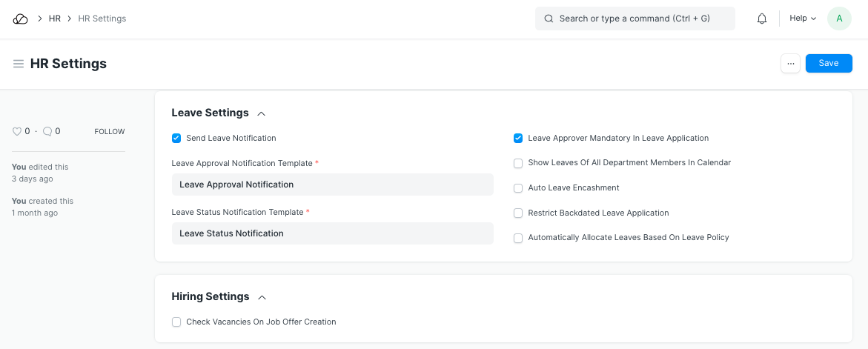Click the cloud home logo icon

point(21,19)
